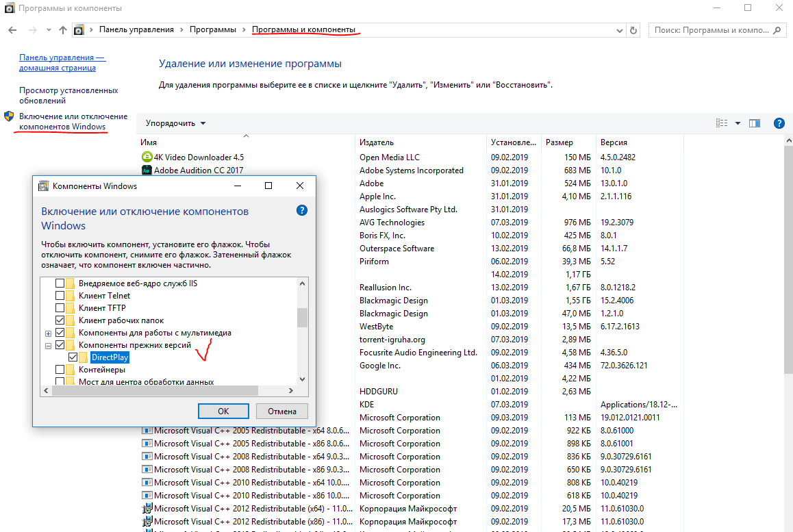Sort by 'Издатель' column header
The width and height of the screenshot is (793, 532).
420,142
